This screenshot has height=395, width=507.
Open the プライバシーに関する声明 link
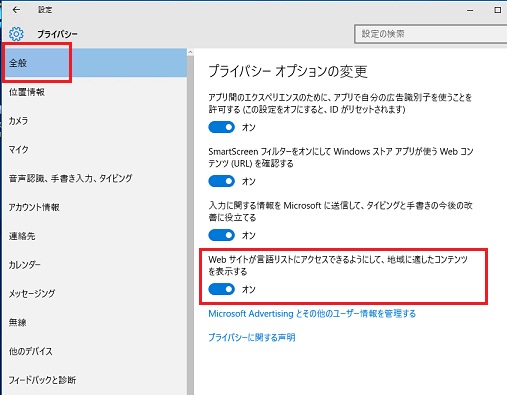(252, 337)
